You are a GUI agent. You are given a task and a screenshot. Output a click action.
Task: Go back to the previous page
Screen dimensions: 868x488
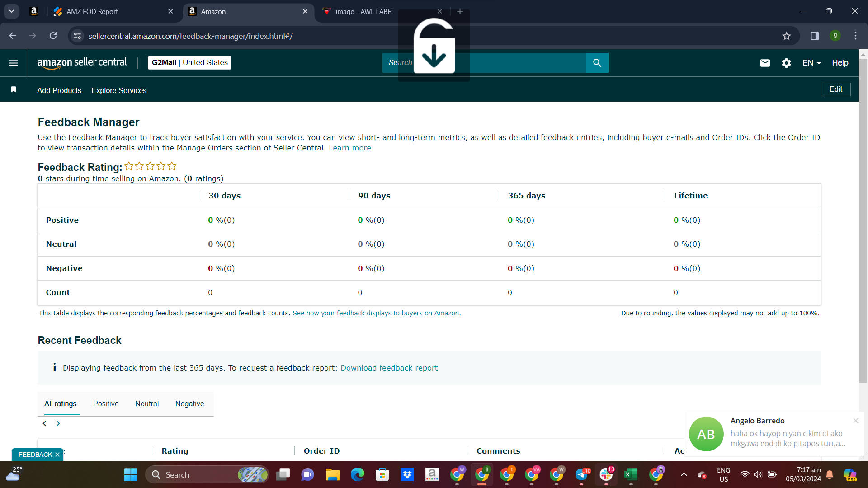click(13, 36)
